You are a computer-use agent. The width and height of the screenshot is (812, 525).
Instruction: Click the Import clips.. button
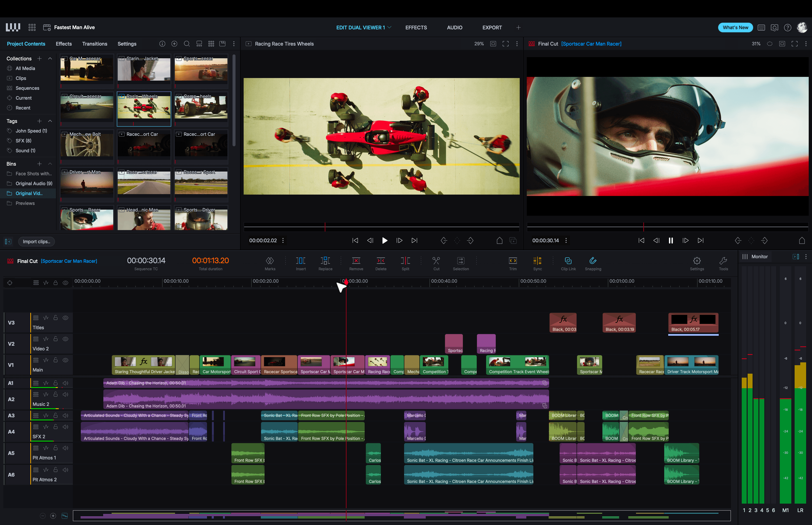coord(36,241)
